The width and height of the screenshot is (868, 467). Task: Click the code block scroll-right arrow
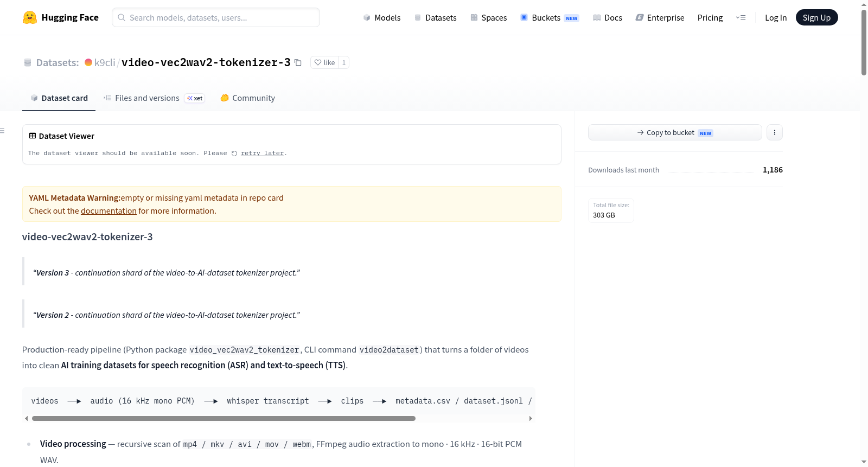(x=531, y=419)
